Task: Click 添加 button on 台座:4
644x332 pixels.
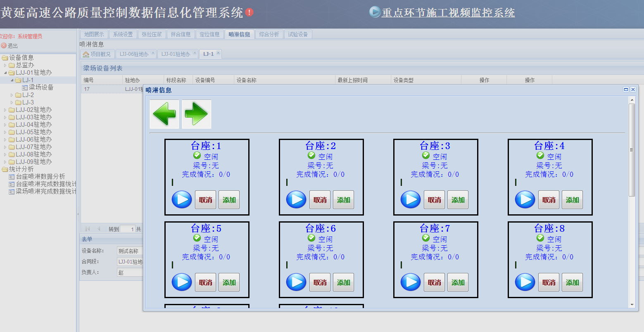Action: pyautogui.click(x=573, y=200)
